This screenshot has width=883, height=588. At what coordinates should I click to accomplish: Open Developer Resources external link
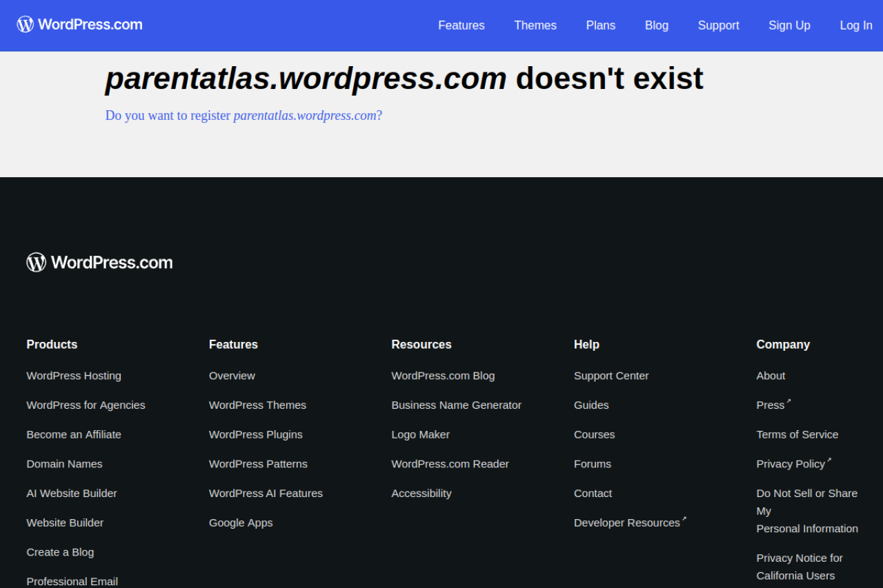630,523
